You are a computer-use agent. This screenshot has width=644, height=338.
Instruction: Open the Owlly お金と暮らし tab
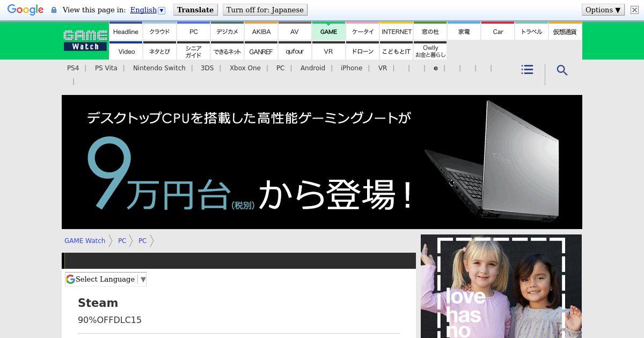pyautogui.click(x=430, y=51)
